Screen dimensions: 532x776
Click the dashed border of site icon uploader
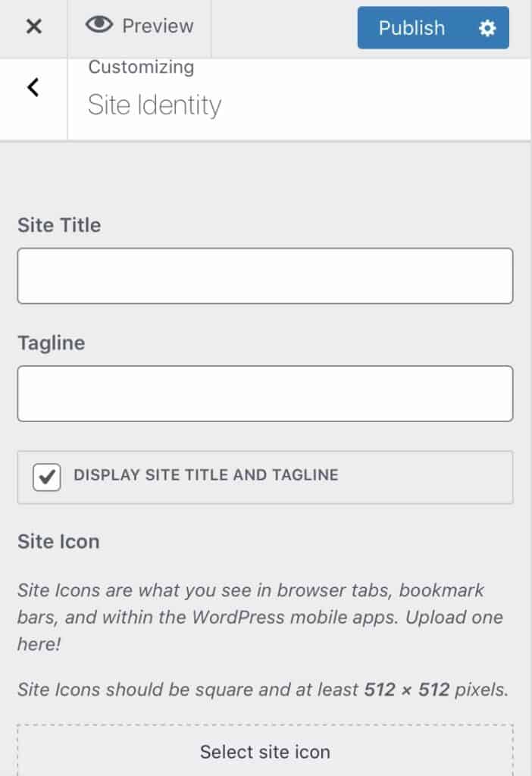coord(265,725)
